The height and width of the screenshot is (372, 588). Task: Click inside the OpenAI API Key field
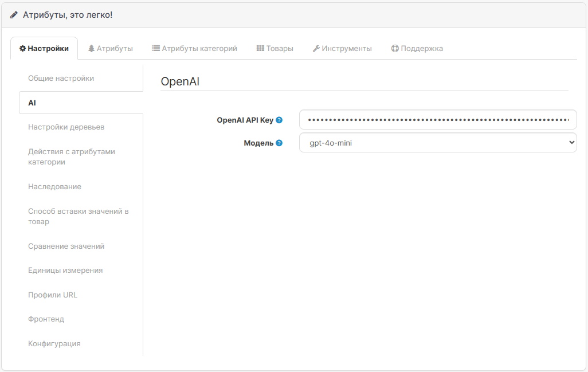pos(437,119)
